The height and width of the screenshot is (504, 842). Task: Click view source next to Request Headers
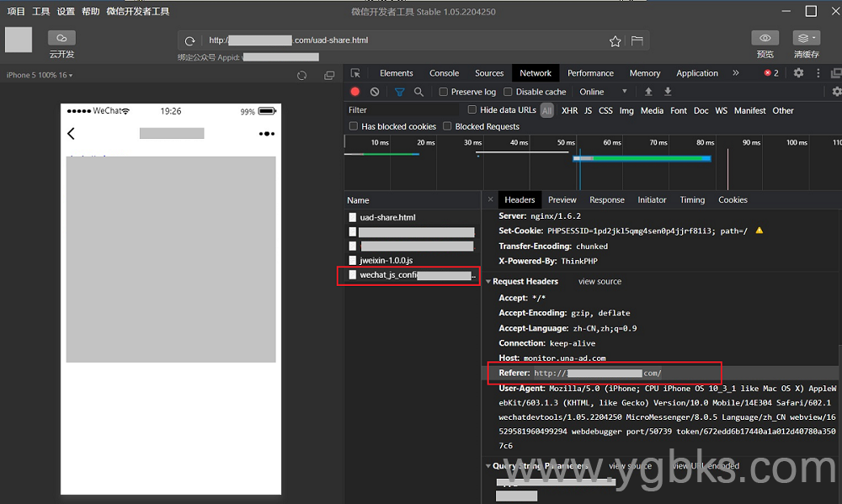600,282
